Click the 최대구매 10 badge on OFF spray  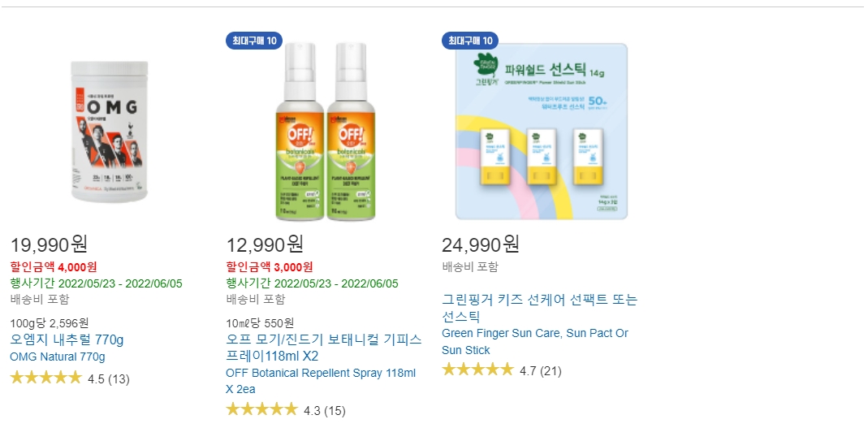click(254, 41)
